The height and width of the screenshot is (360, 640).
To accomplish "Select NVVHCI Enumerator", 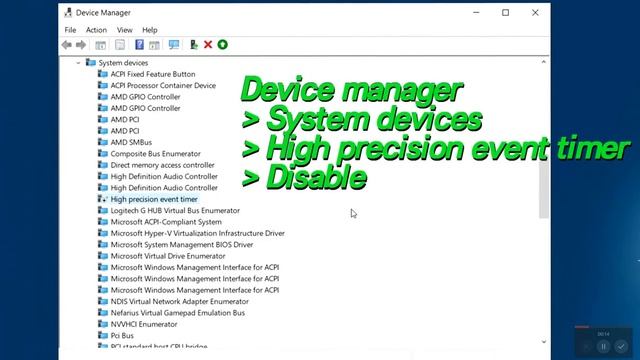I will click(144, 324).
